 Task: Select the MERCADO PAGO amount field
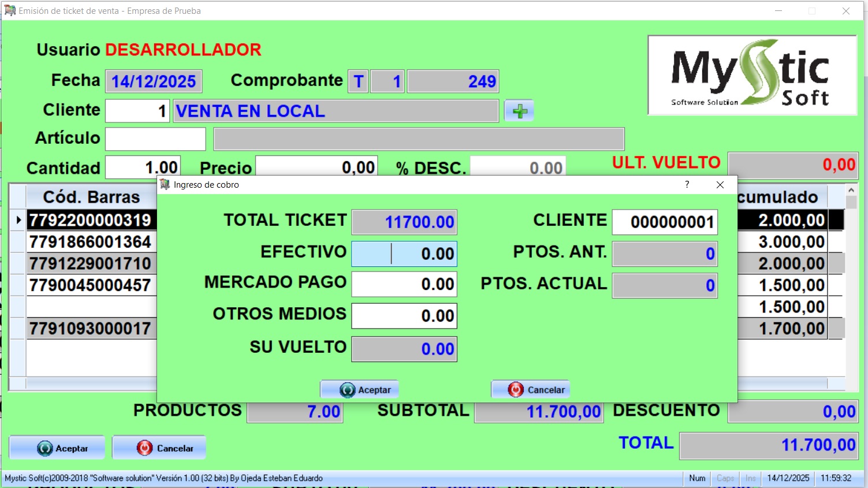pos(404,284)
